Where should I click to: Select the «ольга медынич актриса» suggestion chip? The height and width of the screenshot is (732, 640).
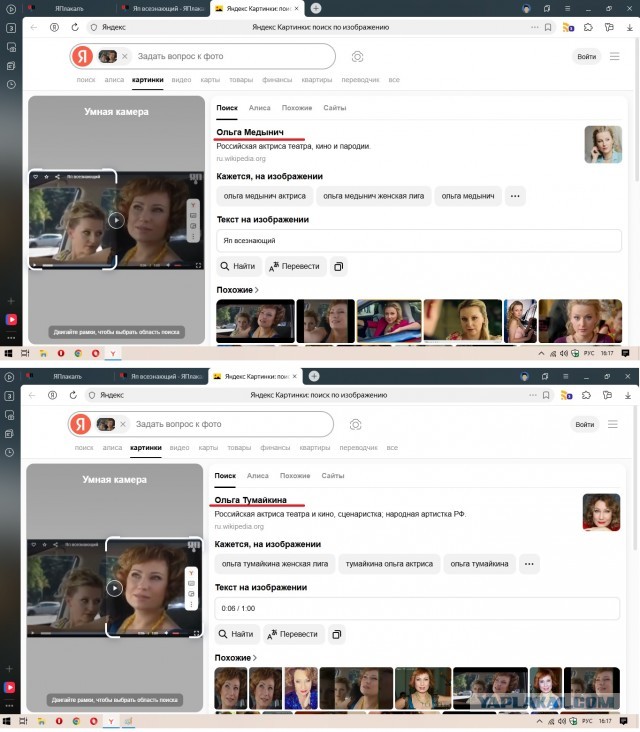(265, 196)
